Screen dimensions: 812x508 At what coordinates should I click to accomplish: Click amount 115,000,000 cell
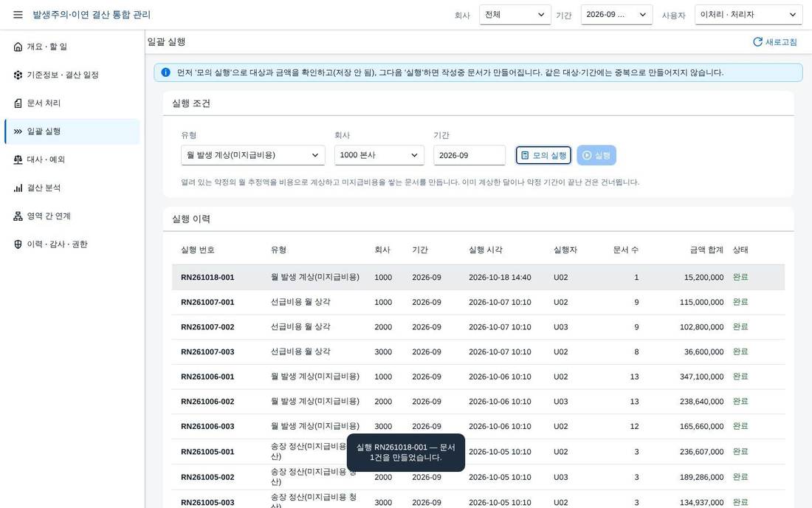pyautogui.click(x=702, y=303)
